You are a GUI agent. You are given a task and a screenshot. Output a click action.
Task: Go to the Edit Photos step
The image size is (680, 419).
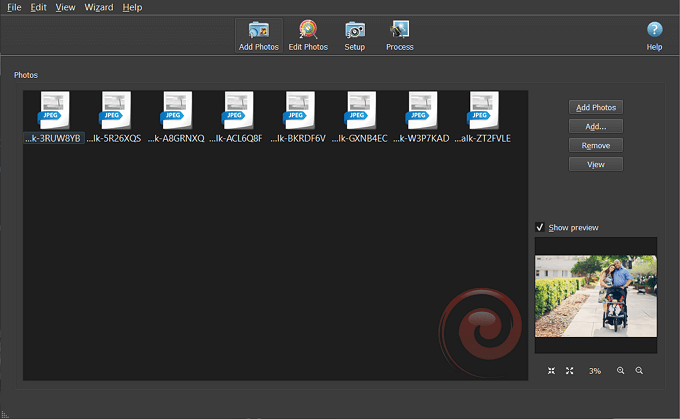click(308, 36)
